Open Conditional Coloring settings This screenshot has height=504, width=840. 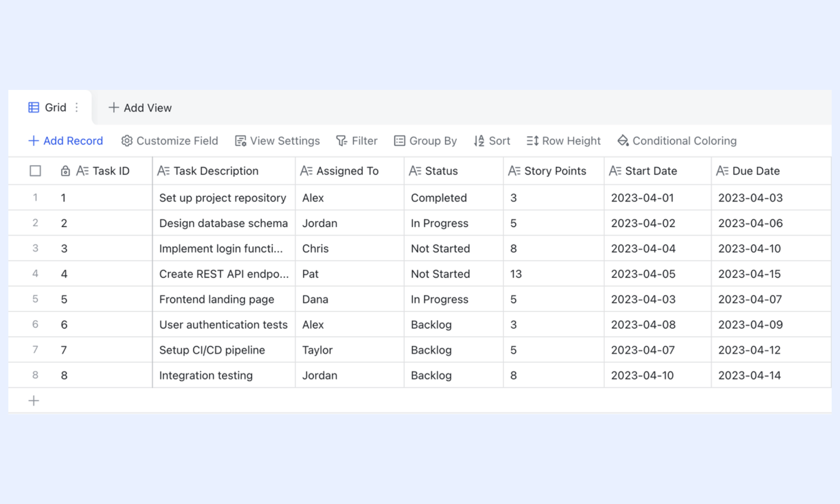pos(677,141)
